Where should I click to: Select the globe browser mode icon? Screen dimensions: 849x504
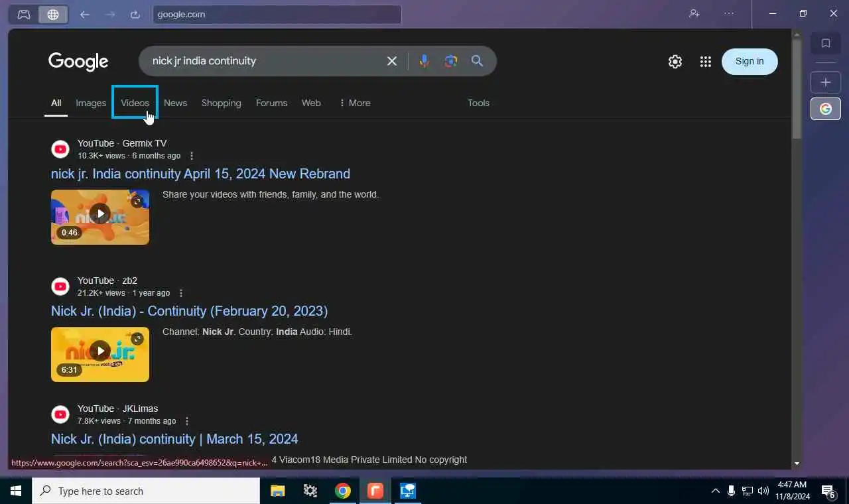53,14
